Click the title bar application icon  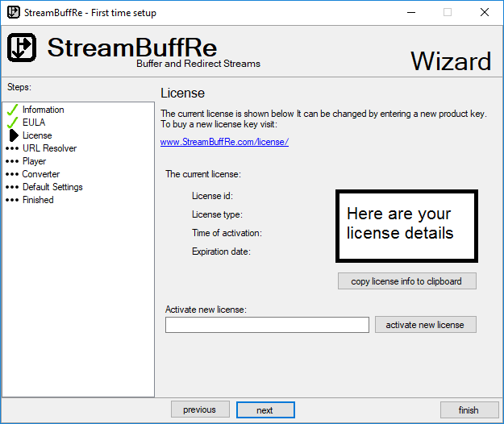pyautogui.click(x=13, y=13)
